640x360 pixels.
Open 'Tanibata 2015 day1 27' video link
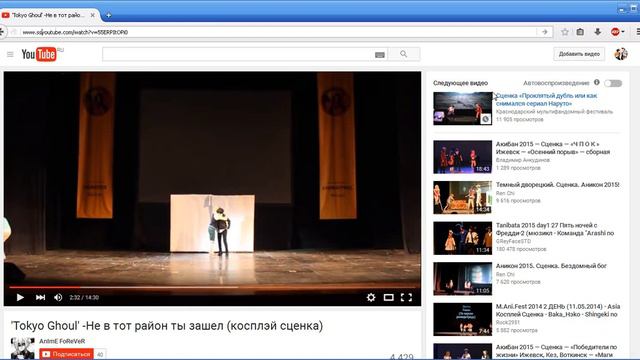(x=555, y=229)
